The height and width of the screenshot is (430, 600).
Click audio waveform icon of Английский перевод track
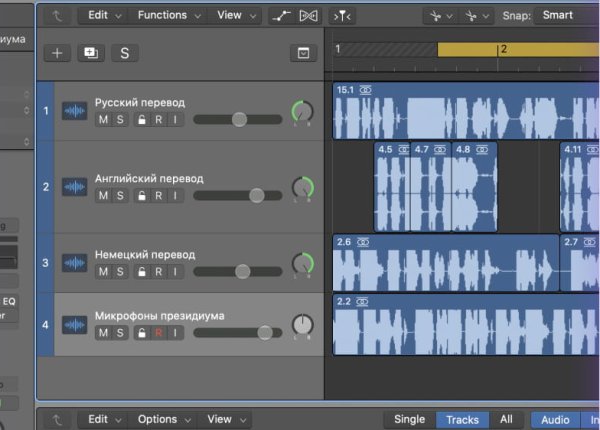[75, 187]
